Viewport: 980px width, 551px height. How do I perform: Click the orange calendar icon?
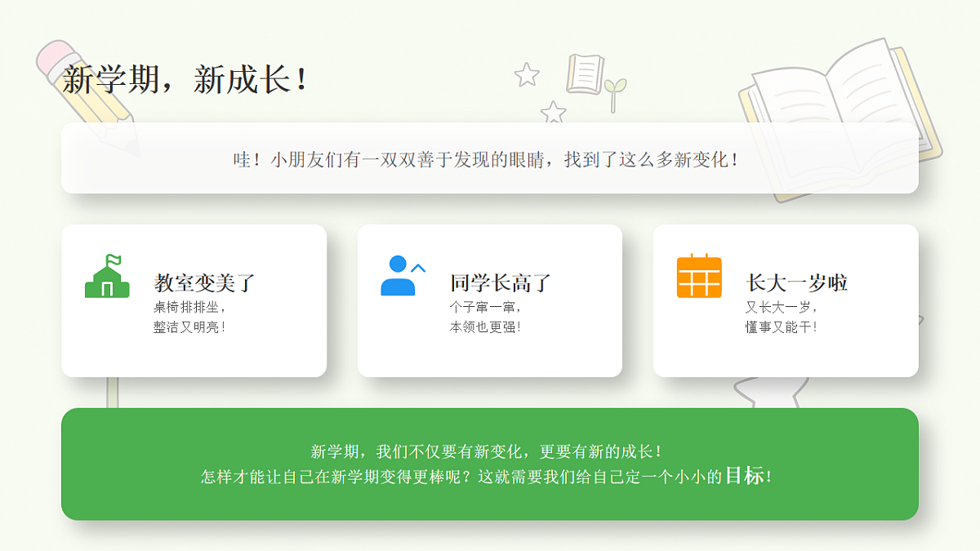(699, 276)
